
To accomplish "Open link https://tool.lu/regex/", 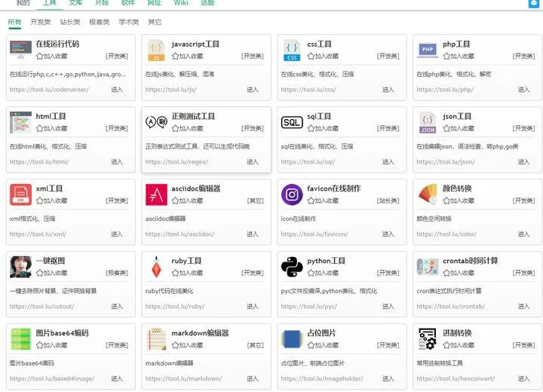I will tap(176, 162).
